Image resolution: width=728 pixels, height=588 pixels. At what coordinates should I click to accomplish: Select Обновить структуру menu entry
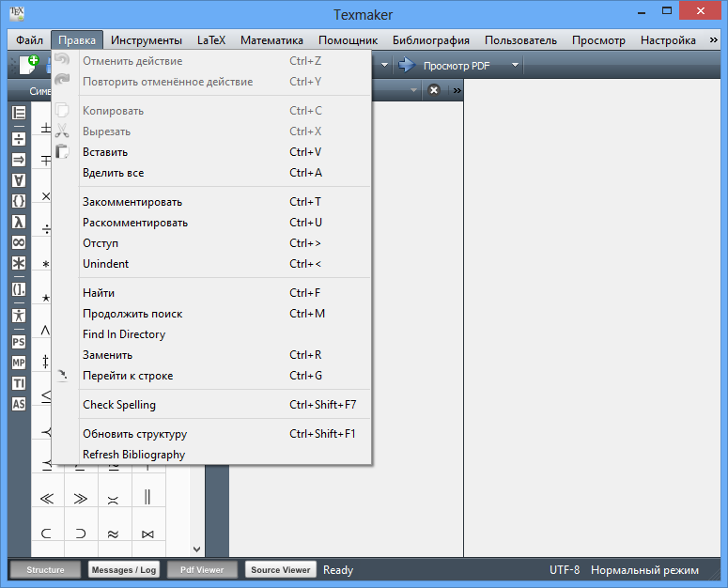click(x=211, y=434)
